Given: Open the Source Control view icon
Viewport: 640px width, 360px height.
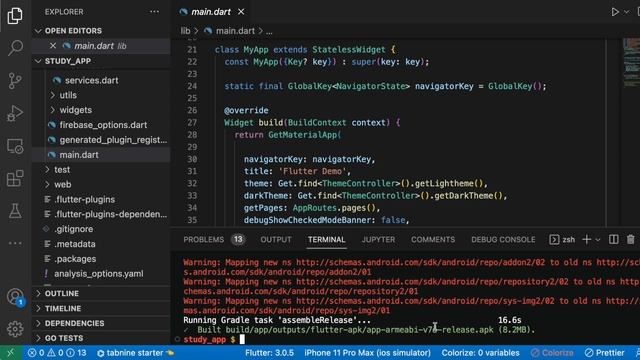Looking at the screenshot, I should (15, 81).
